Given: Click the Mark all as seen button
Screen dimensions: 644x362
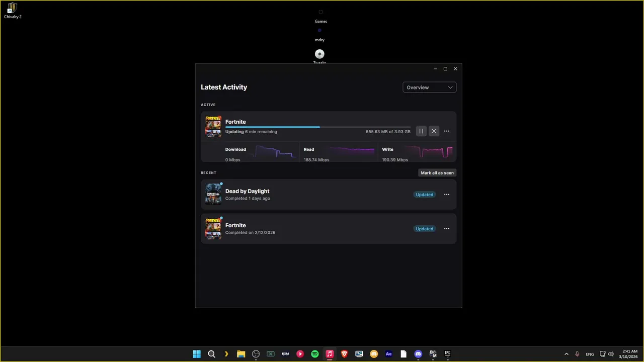Looking at the screenshot, I should (x=437, y=173).
